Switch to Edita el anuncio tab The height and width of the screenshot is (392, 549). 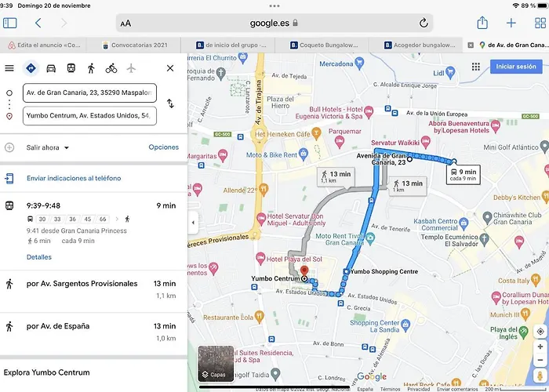coord(44,45)
